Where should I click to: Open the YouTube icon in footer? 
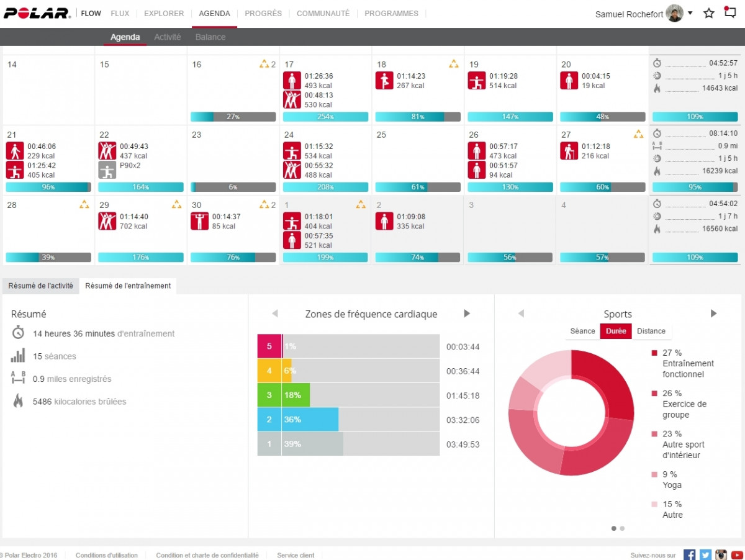(737, 554)
